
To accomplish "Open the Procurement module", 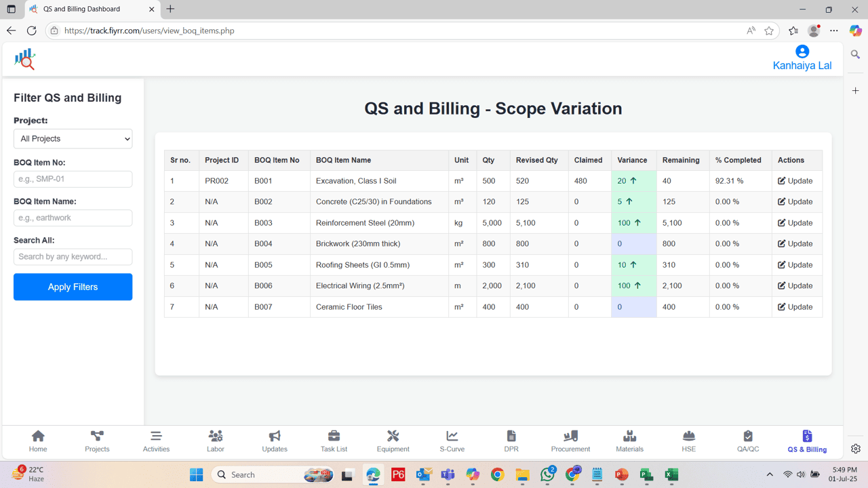I will point(570,441).
